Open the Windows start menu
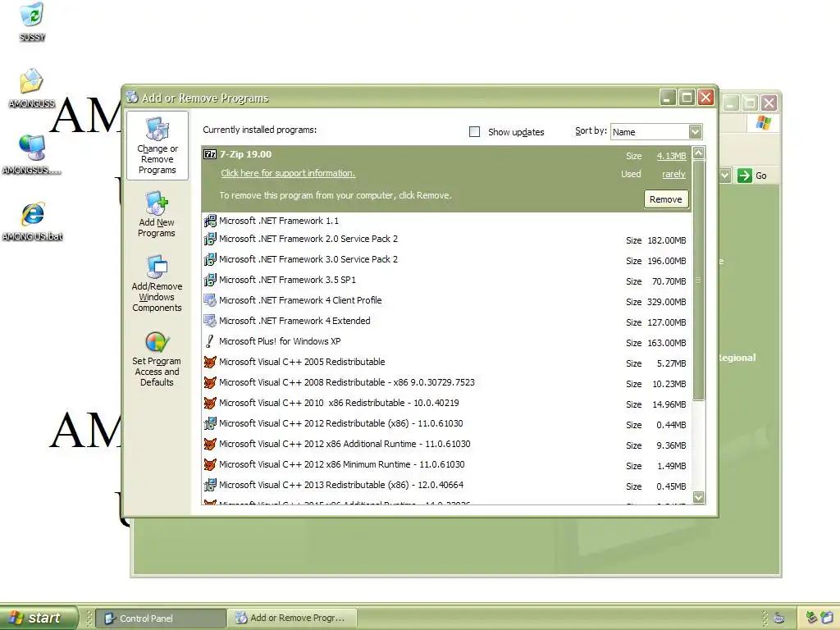Screen dimensions: 840x630 [39, 619]
